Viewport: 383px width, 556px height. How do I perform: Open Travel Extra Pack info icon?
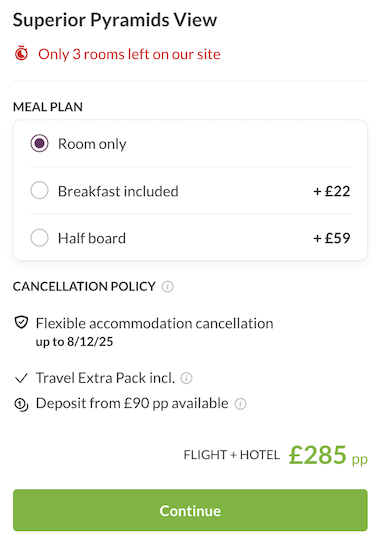[x=187, y=378]
